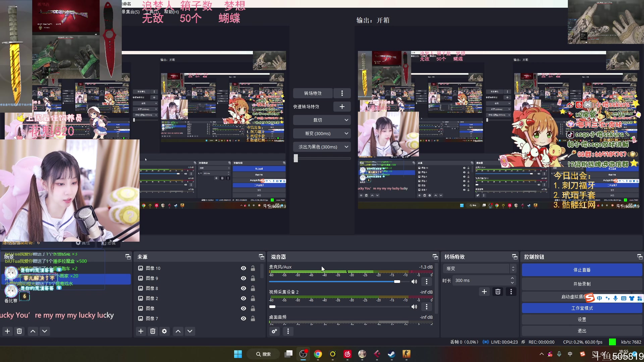
Task: Click the 开始录制 button
Action: pyautogui.click(x=582, y=284)
